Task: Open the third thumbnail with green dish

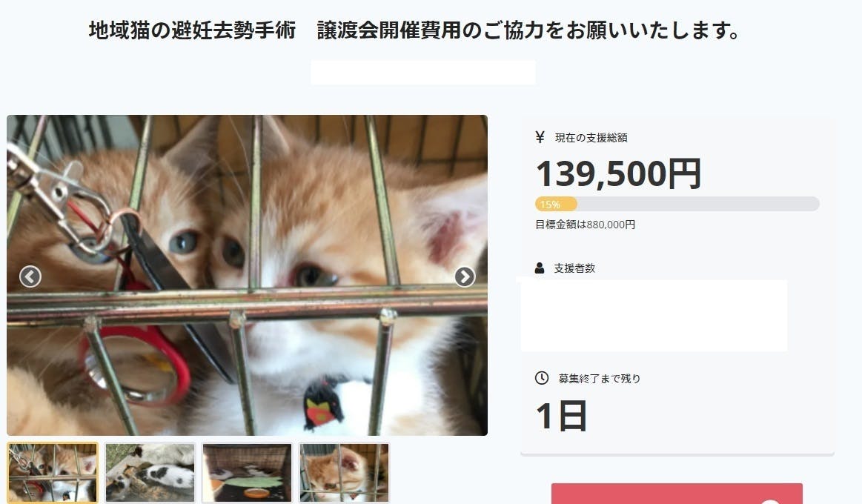Action: [248, 473]
